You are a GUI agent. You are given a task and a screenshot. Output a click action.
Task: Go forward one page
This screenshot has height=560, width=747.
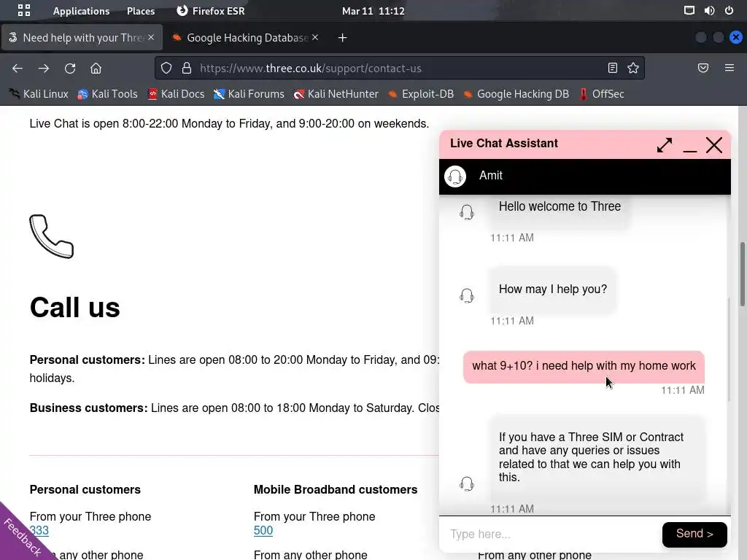coord(44,68)
